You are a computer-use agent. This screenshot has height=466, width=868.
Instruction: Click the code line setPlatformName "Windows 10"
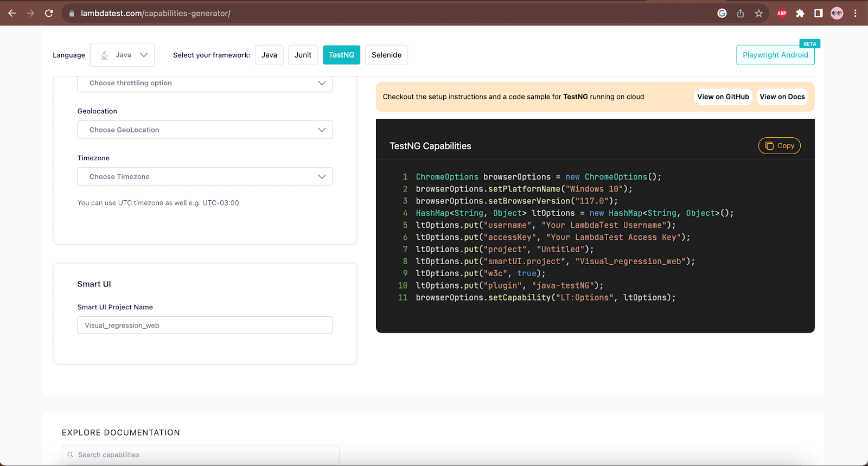pyautogui.click(x=524, y=189)
